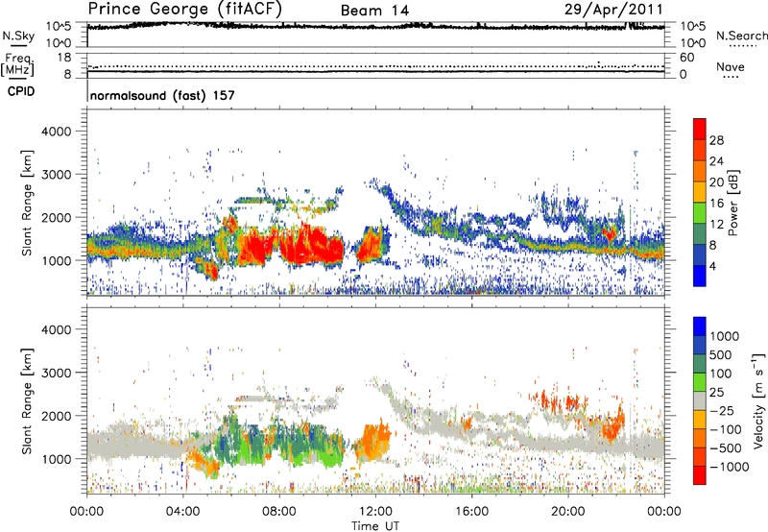Select the 3000 tick on the velocity panel
The image size is (768, 532).
[57, 373]
